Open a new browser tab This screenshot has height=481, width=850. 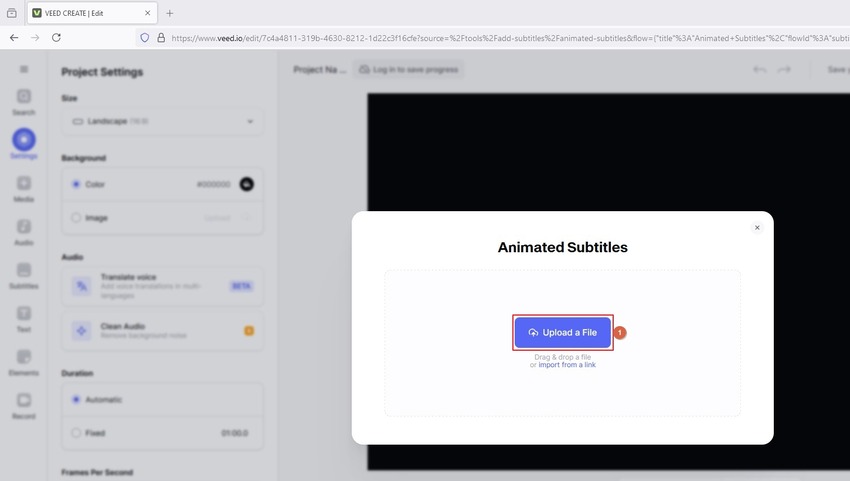(x=170, y=13)
